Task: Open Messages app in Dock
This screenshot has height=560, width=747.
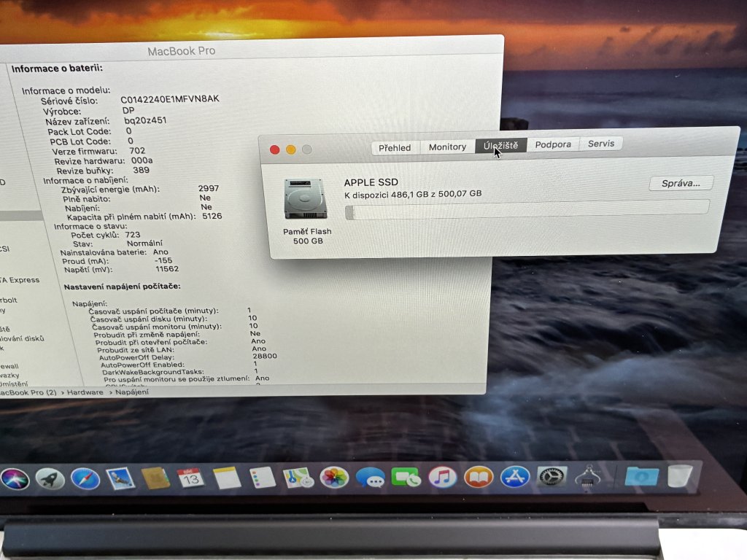Action: (371, 478)
